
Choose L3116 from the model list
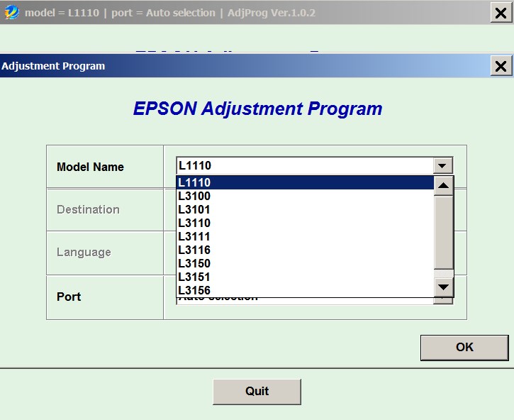point(305,250)
